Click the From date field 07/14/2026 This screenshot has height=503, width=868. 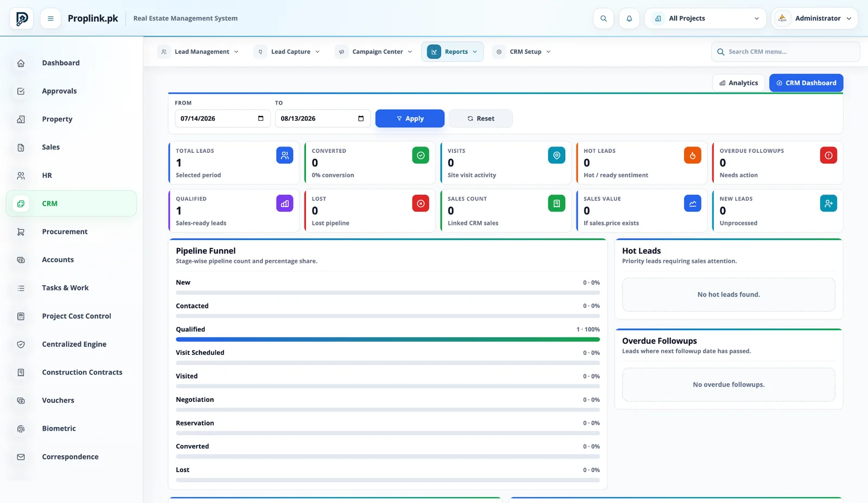222,119
